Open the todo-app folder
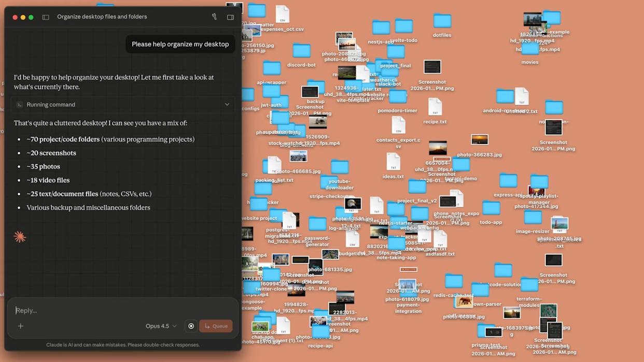 click(491, 206)
